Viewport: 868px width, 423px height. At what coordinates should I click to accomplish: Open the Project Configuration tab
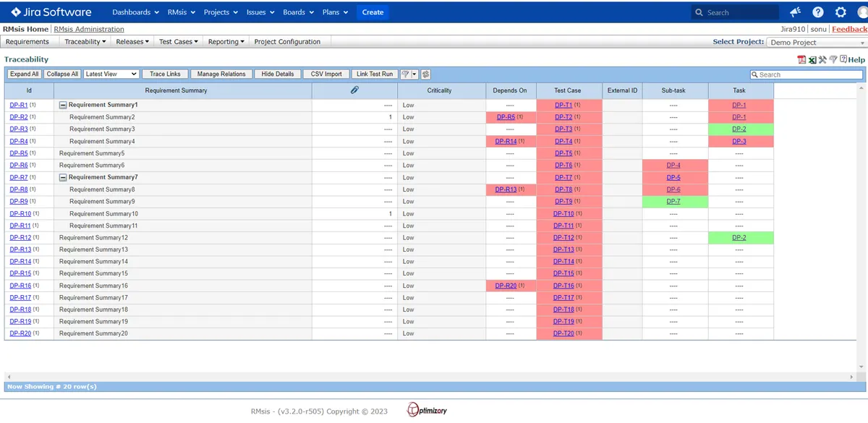(x=287, y=42)
